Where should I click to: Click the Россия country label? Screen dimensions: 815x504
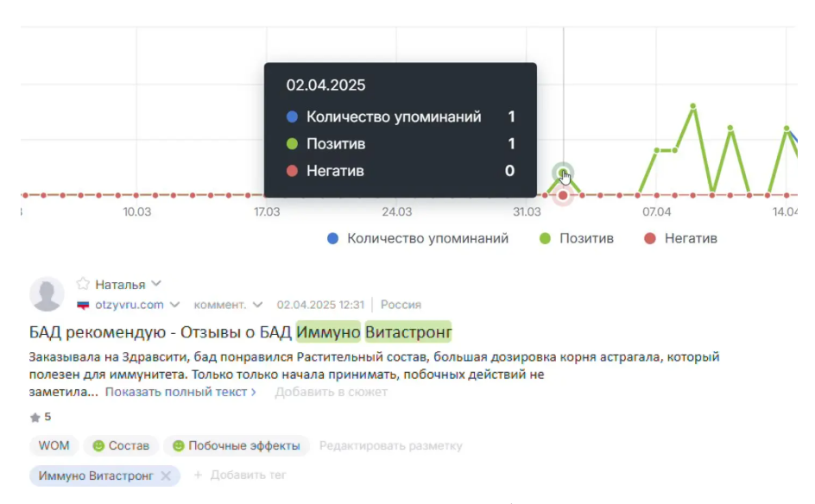point(401,305)
